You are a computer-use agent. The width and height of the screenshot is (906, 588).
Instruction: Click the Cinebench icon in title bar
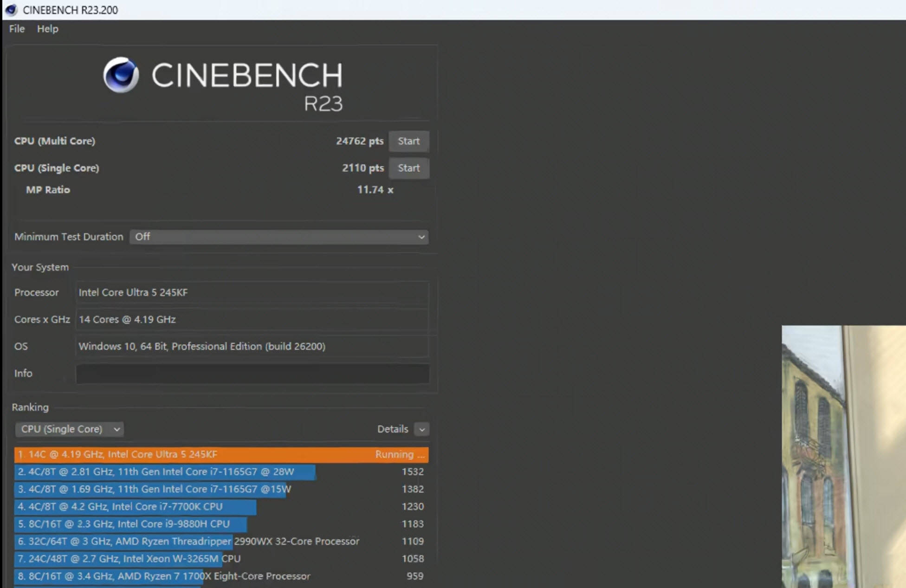[11, 10]
